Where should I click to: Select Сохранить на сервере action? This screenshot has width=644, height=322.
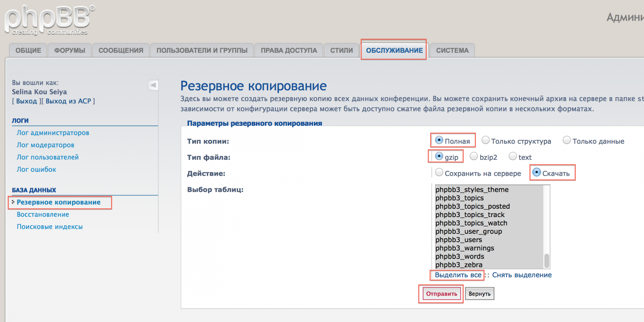point(439,173)
